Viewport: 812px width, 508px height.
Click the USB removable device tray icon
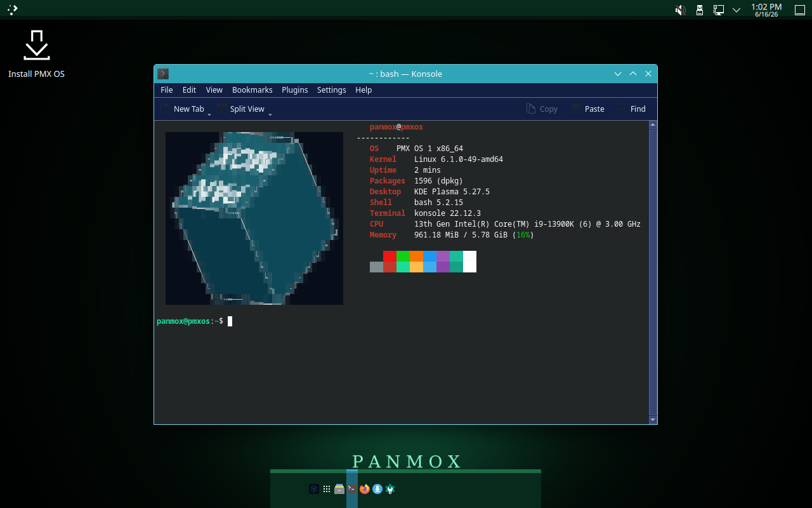(x=700, y=10)
